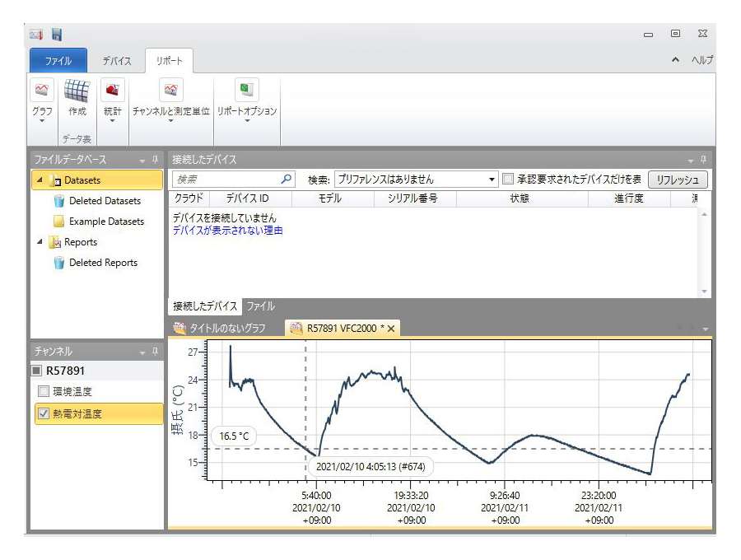Uncheck the 熱電対温度 channel checkbox
The width and height of the screenshot is (741, 560).
[44, 413]
